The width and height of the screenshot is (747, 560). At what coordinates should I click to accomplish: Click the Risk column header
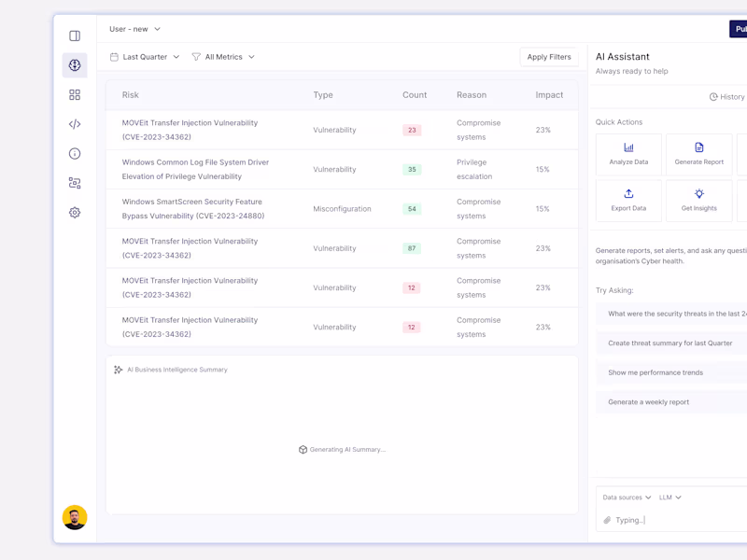click(x=130, y=95)
